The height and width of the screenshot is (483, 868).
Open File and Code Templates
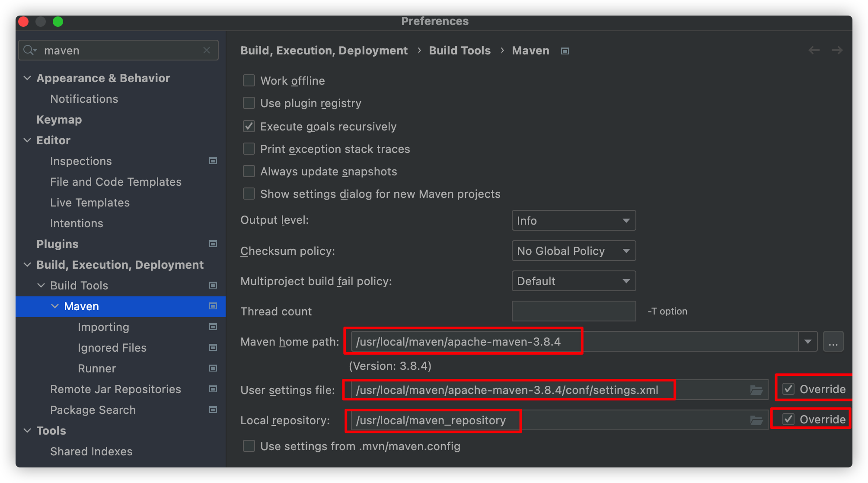click(116, 182)
